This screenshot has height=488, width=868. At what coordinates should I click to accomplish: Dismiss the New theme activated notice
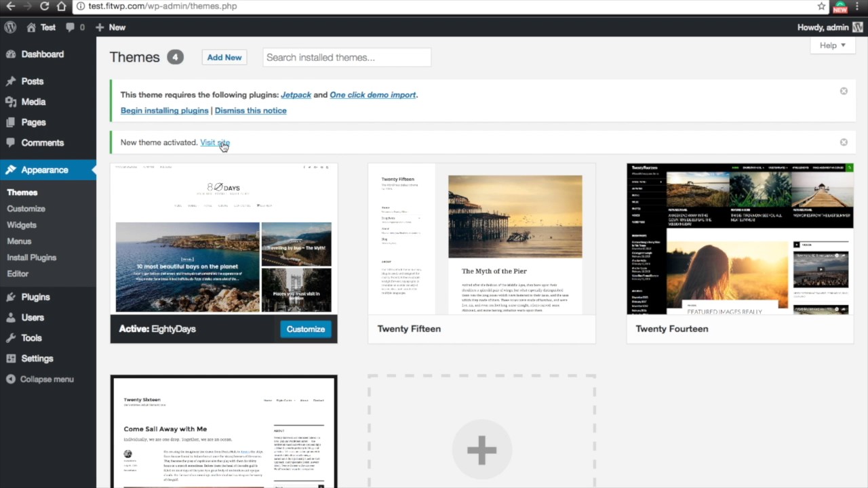pos(844,142)
